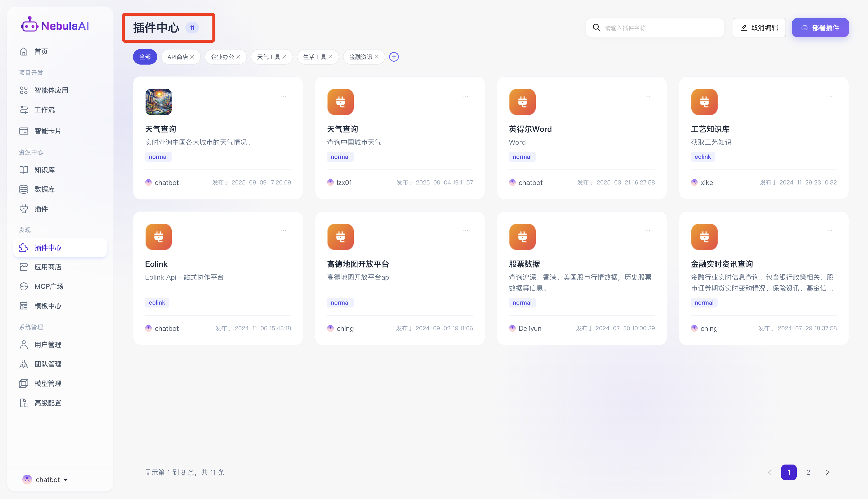Screen dimensions: 868x499
Task: Remove the API商店 tag via its X
Action: point(192,57)
